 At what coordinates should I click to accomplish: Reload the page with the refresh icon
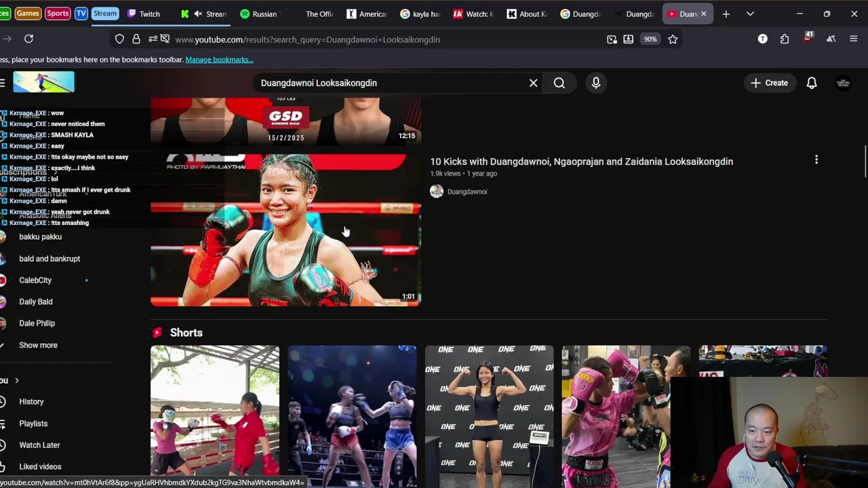coord(28,39)
